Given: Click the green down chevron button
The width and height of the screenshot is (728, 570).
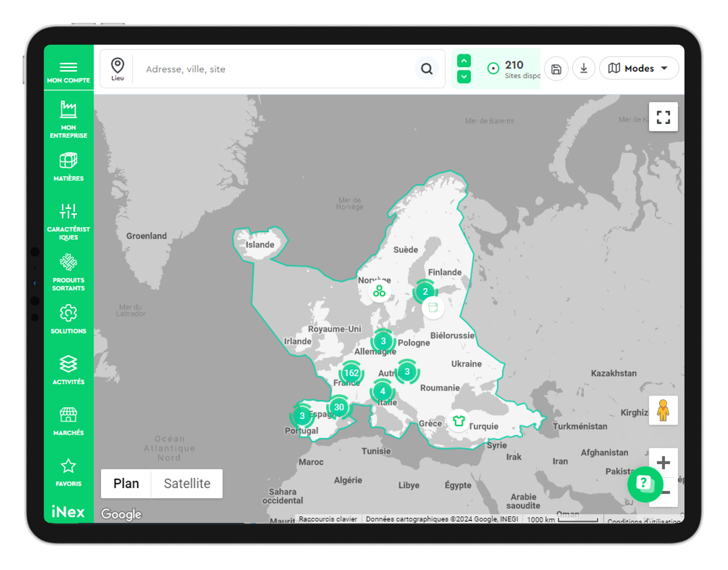Looking at the screenshot, I should click(x=464, y=77).
